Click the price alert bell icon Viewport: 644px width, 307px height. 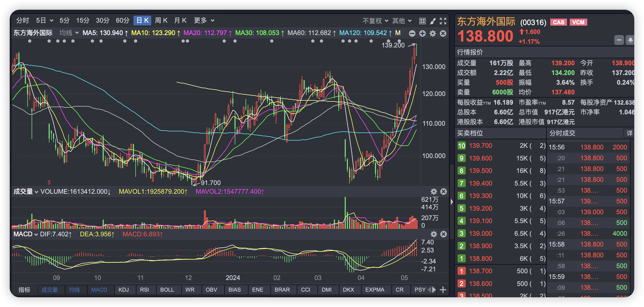[x=630, y=40]
